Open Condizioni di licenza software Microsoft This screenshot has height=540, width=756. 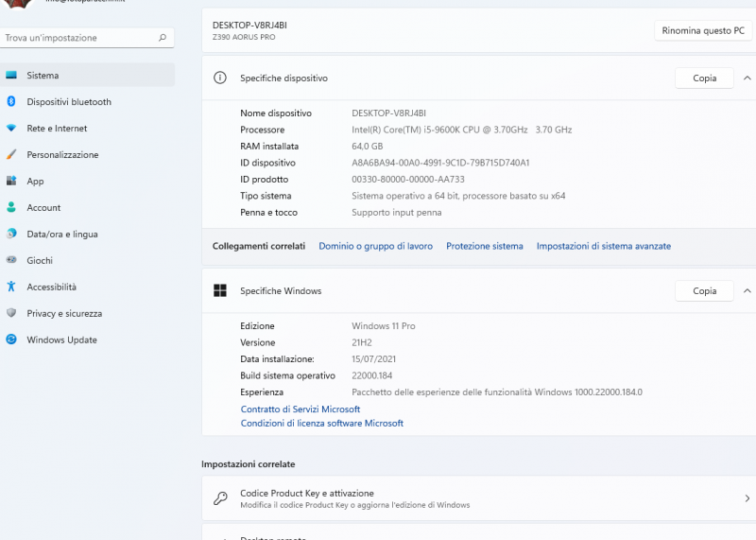click(x=322, y=424)
